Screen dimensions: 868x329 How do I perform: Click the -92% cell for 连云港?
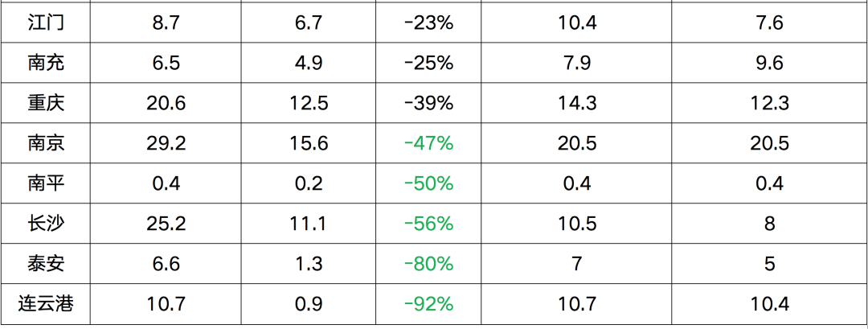pyautogui.click(x=429, y=304)
